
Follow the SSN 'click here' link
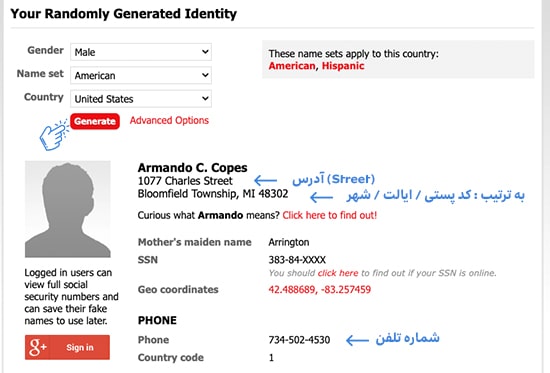[x=338, y=273]
